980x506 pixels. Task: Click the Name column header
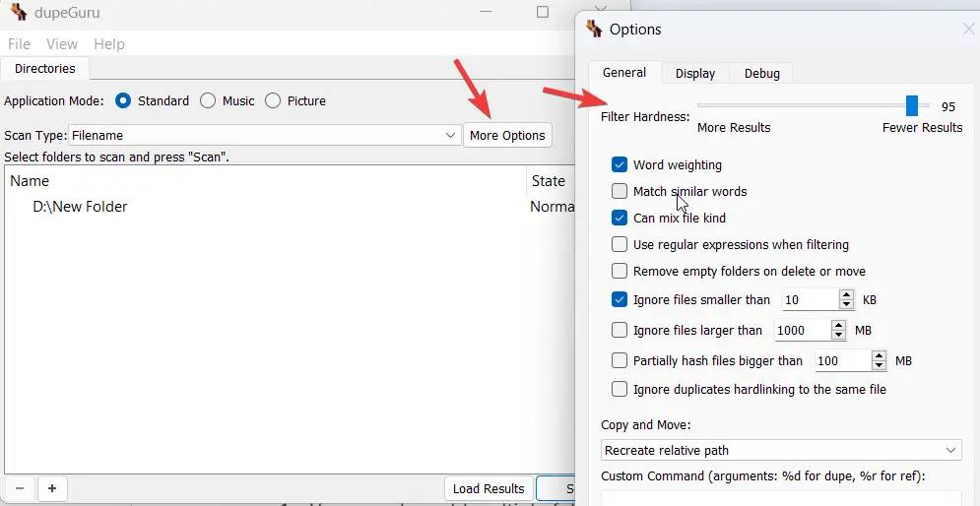point(266,181)
